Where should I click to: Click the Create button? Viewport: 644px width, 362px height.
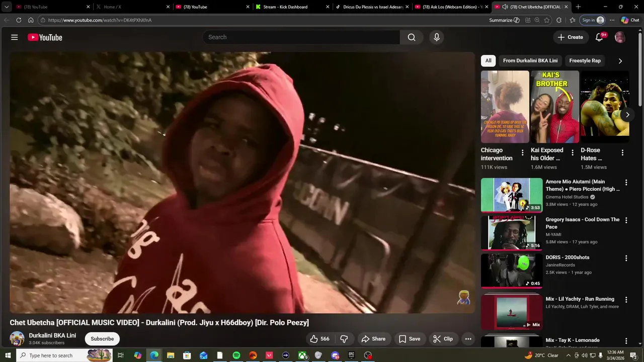570,37
